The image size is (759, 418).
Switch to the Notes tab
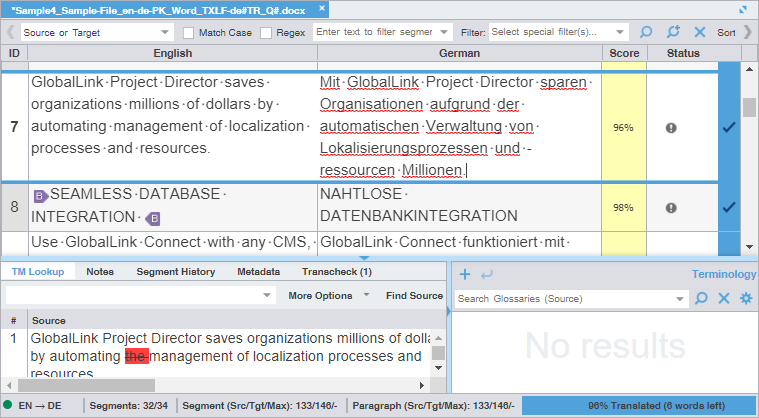pyautogui.click(x=100, y=271)
